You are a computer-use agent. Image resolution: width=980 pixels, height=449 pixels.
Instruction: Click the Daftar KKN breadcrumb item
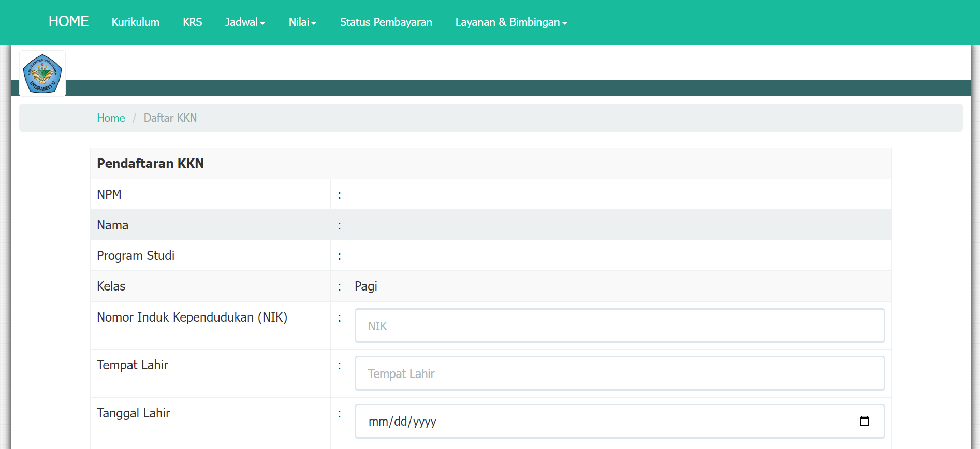tap(170, 118)
